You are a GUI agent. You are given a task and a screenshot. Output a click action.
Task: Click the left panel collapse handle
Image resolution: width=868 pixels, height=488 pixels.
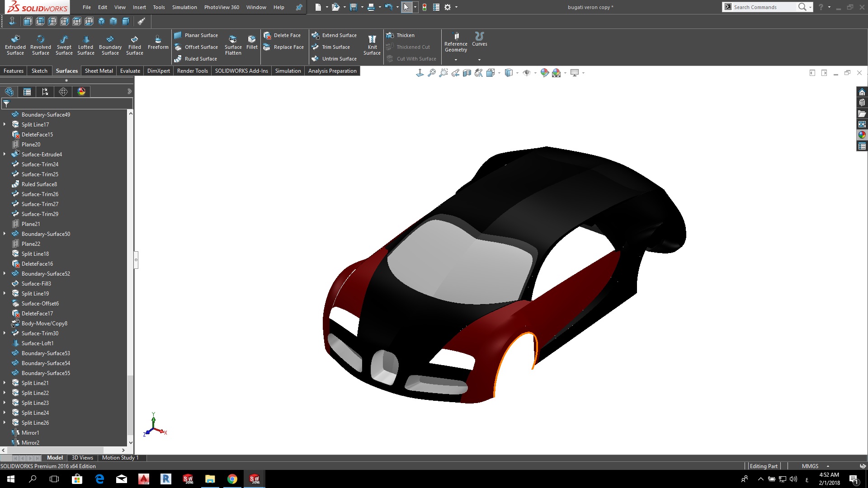(136, 260)
